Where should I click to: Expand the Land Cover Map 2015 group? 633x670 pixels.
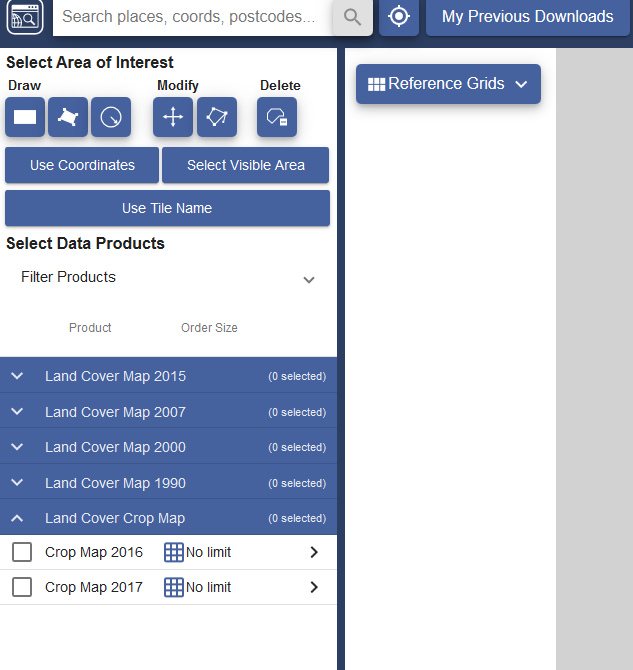[18, 376]
